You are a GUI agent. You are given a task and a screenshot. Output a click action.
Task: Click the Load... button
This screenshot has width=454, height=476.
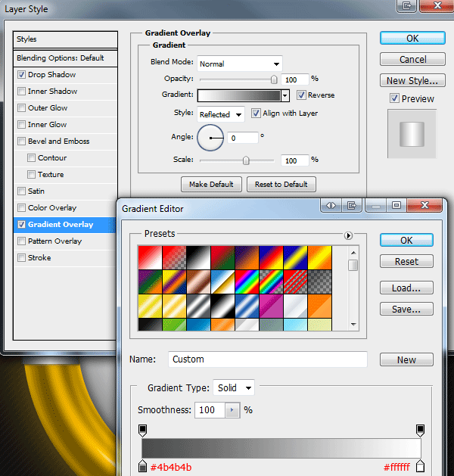406,288
